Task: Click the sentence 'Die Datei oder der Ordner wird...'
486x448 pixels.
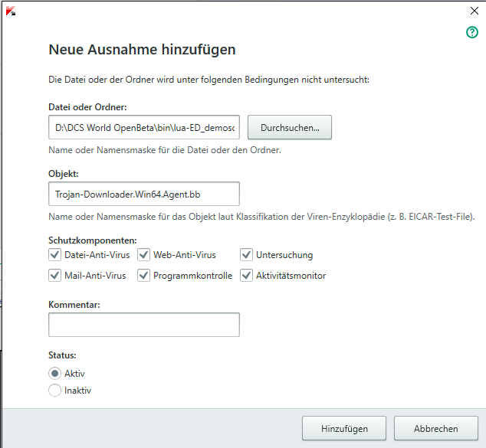Action: coord(209,80)
